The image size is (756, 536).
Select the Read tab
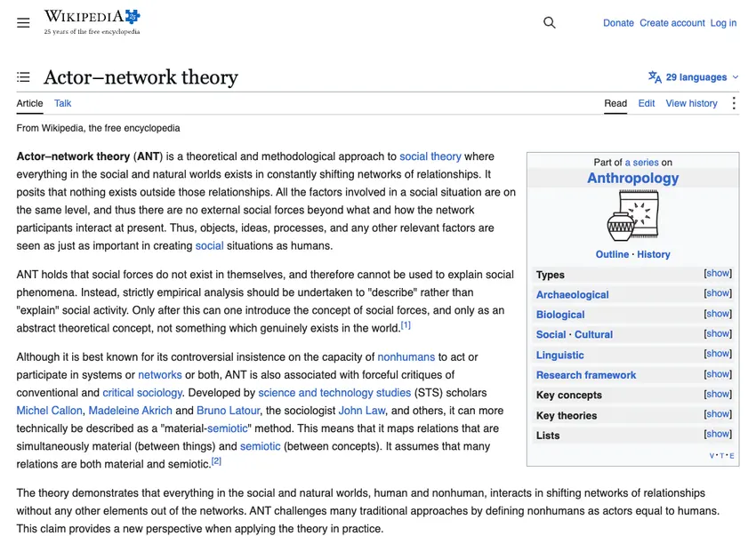click(x=615, y=103)
